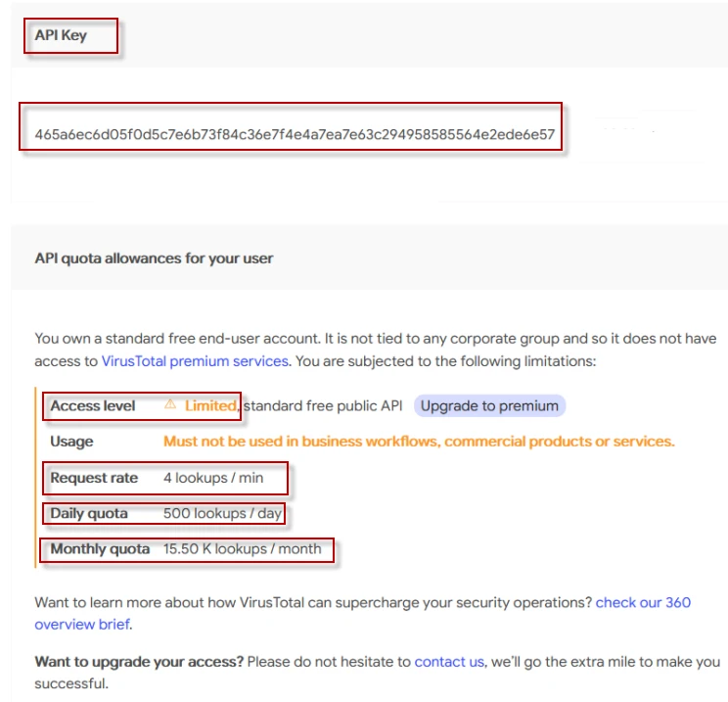The image size is (728, 702).
Task: Click the Upgrade to premium button
Action: (x=489, y=405)
